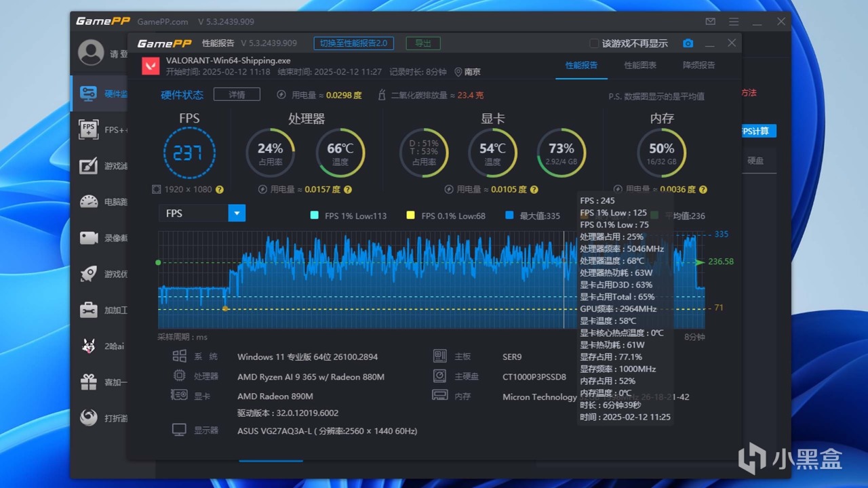
Task: Click the processor temperature gauge showing 66℃
Action: (x=340, y=152)
